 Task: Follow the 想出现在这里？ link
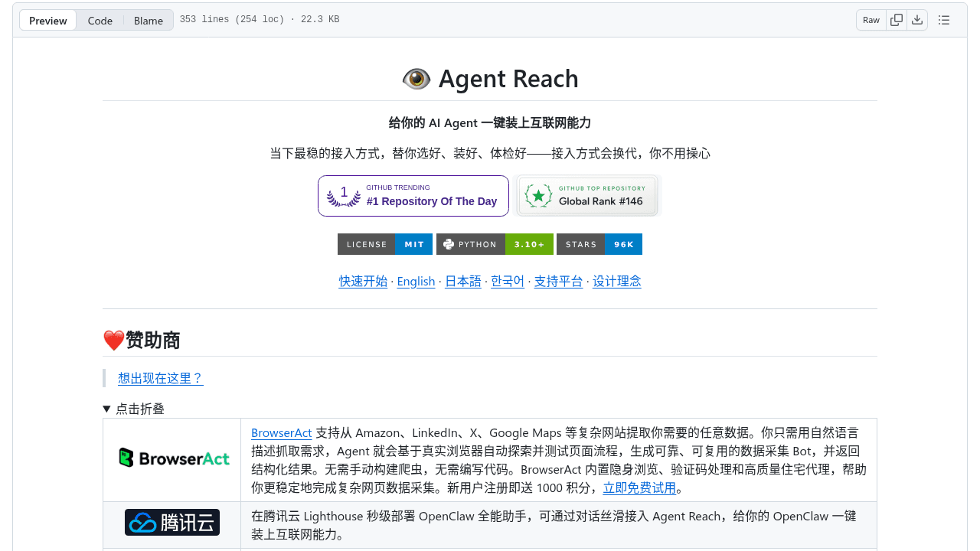(x=161, y=378)
